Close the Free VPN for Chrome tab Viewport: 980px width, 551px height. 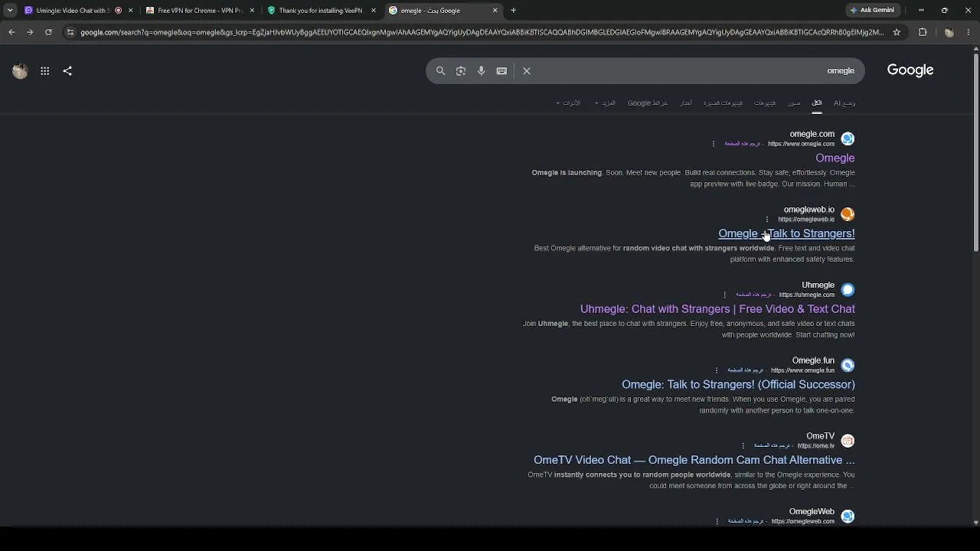pos(252,11)
